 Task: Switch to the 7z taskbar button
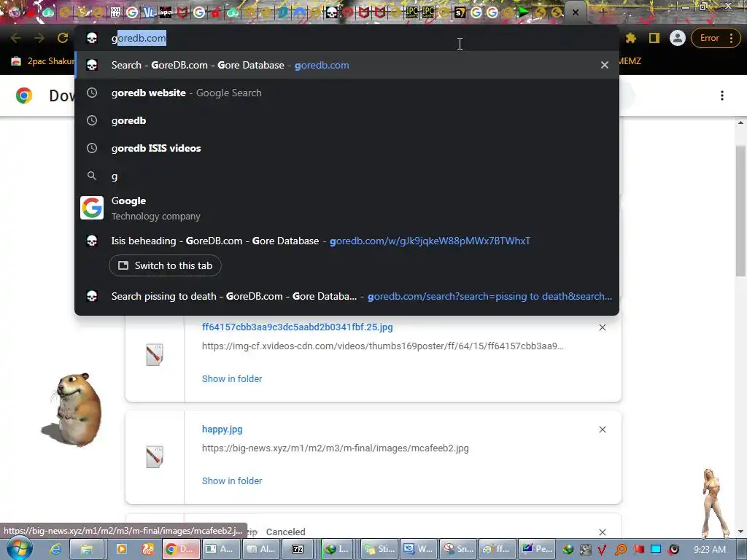[298, 549]
